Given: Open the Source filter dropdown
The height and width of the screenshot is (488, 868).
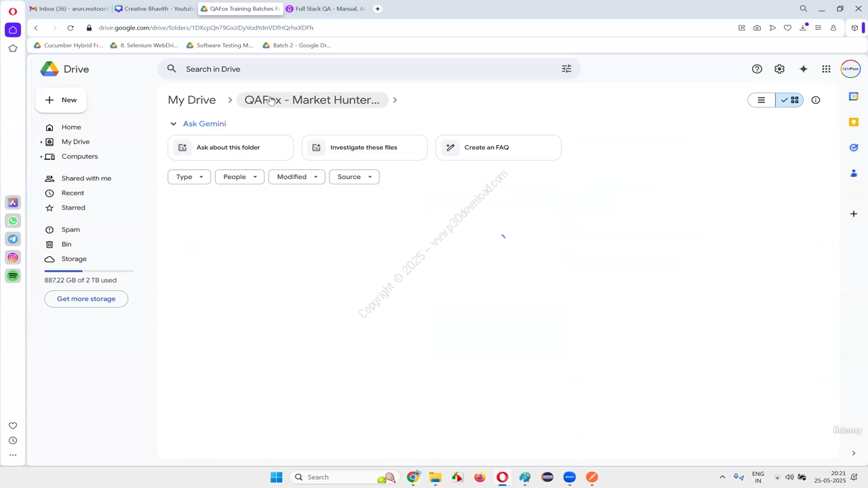Looking at the screenshot, I should (354, 177).
